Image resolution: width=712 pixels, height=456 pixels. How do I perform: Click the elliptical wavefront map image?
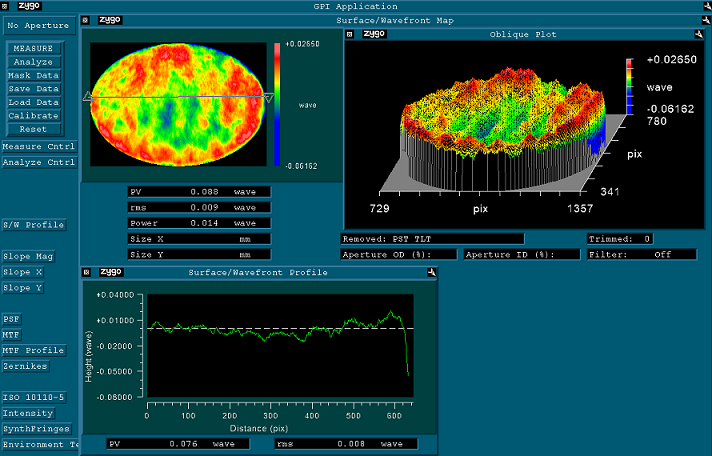pos(178,104)
